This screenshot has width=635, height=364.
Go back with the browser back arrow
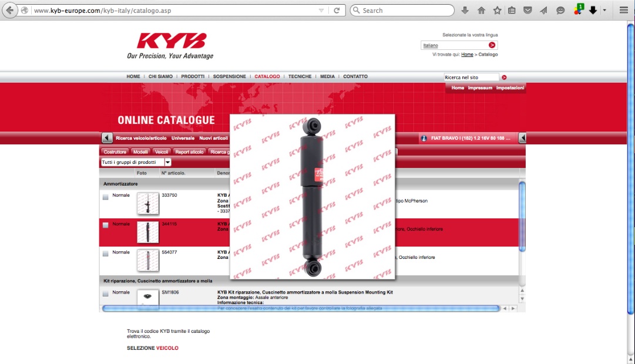(10, 10)
